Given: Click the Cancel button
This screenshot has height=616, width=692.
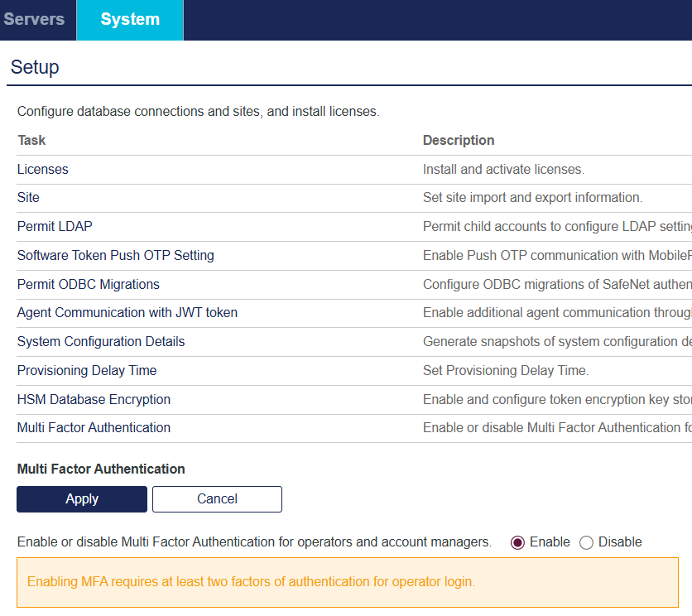Looking at the screenshot, I should click(217, 498).
